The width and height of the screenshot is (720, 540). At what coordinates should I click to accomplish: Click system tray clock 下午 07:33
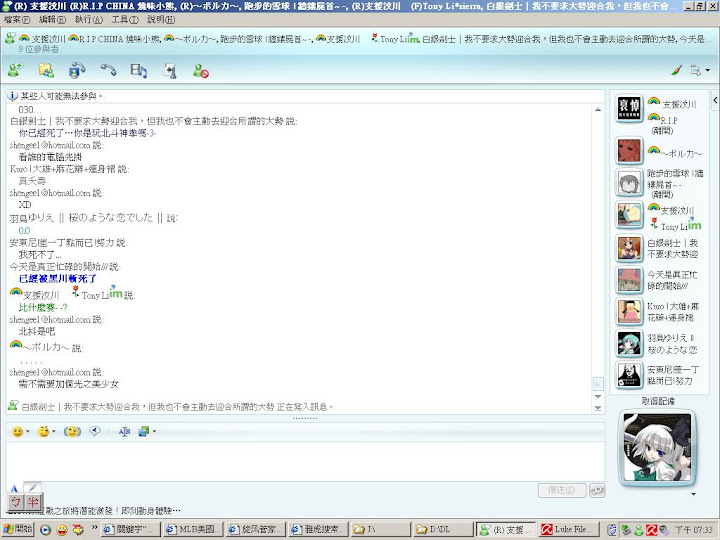[693, 529]
